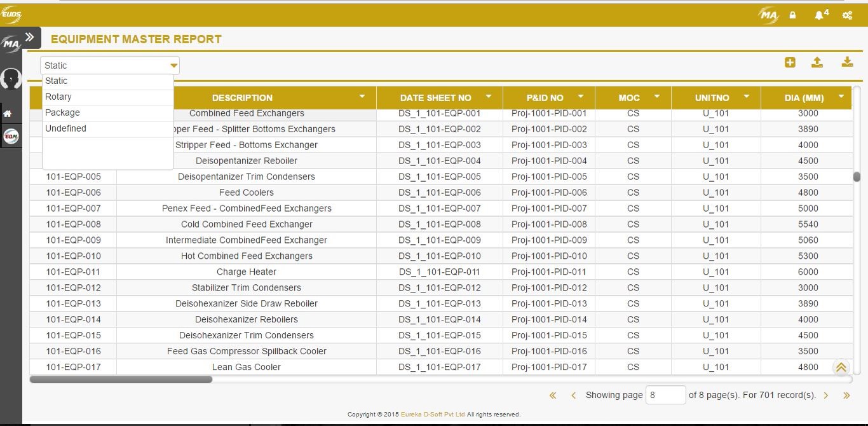Click the Deisohexanizer Side Draw Reboiler cell
868x426 pixels.
pos(247,304)
